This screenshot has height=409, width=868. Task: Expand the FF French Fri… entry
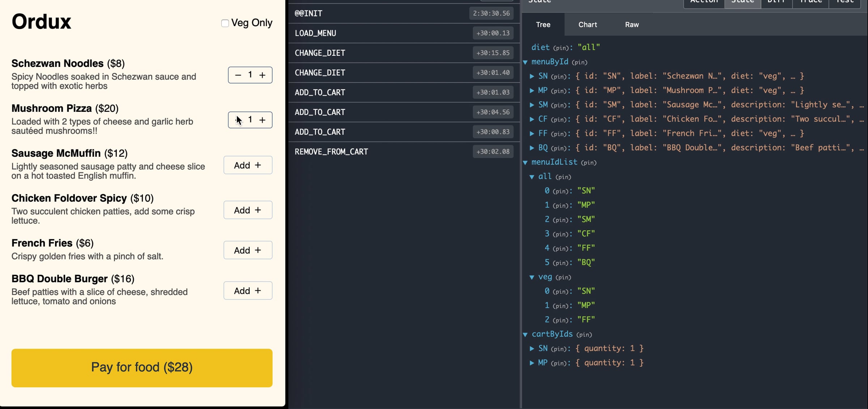[x=532, y=134]
